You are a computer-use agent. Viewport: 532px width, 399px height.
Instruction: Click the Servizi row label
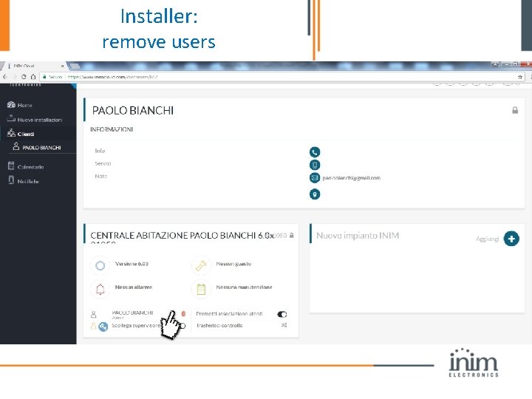pyautogui.click(x=103, y=163)
